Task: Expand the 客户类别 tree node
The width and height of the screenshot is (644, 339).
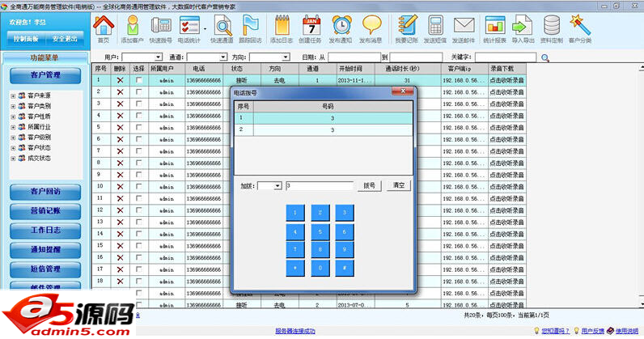Action: (x=13, y=107)
